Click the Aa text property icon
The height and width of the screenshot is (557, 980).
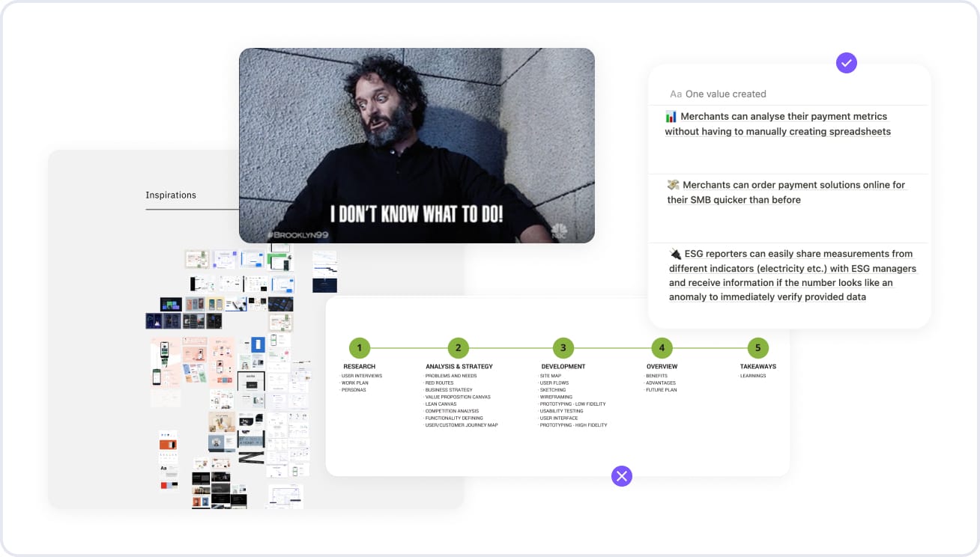point(676,94)
